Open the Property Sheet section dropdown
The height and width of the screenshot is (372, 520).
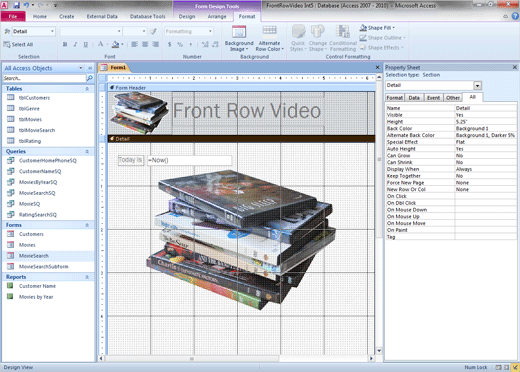click(477, 86)
